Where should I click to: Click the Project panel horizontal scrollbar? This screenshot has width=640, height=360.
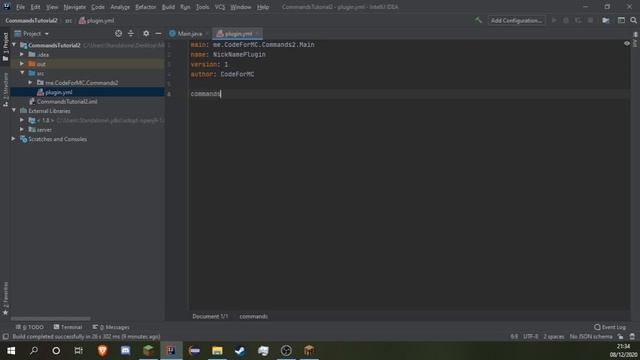pyautogui.click(x=51, y=318)
